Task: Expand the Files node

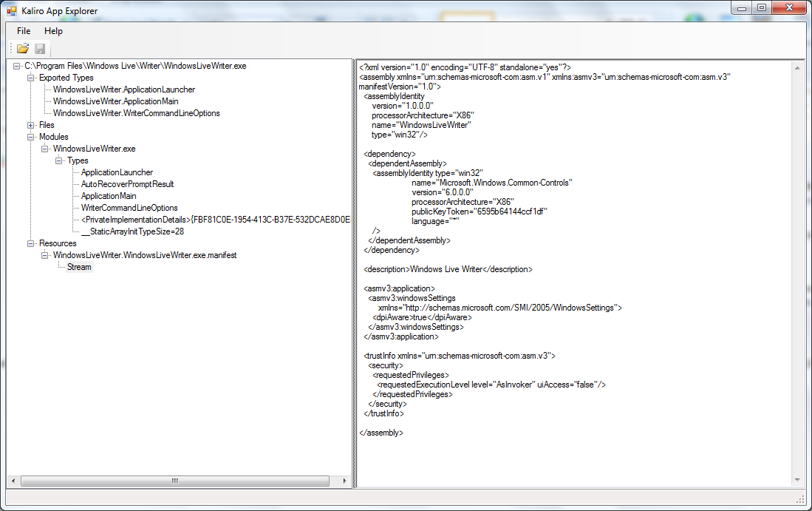Action: [x=30, y=125]
